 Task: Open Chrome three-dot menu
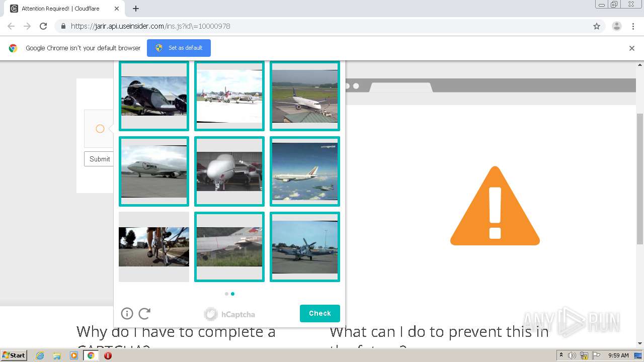tap(633, 26)
